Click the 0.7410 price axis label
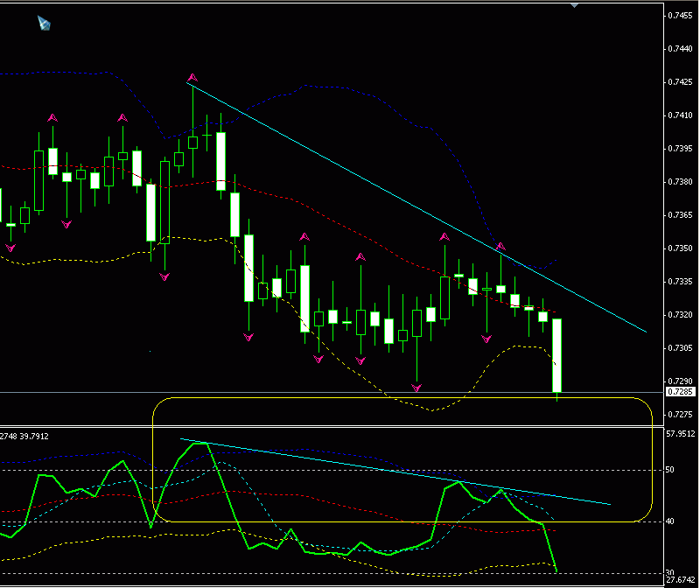 coord(681,115)
